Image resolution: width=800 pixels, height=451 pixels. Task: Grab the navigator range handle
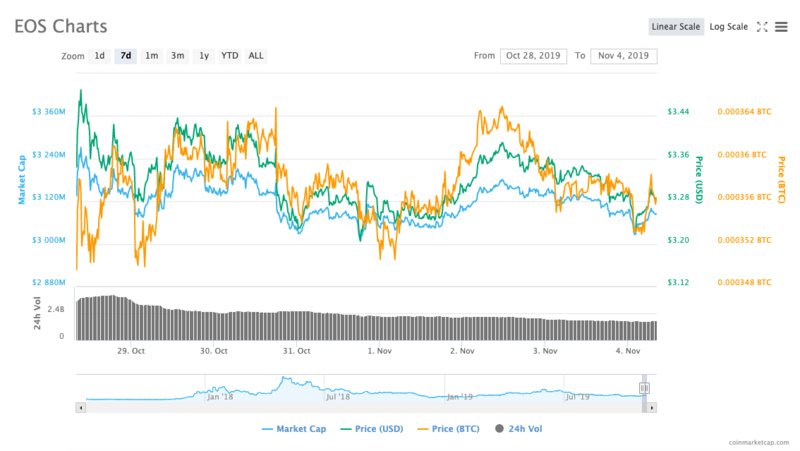coord(644,388)
